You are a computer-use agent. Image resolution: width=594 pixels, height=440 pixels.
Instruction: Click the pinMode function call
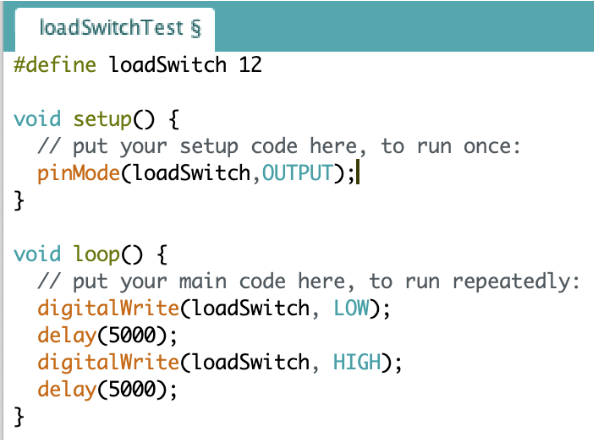[x=78, y=174]
